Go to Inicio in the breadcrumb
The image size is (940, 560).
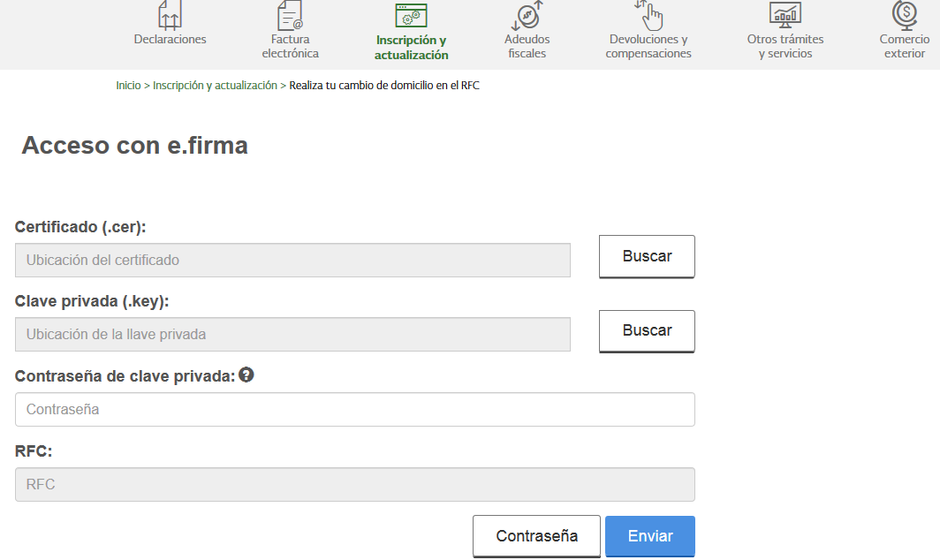click(128, 85)
